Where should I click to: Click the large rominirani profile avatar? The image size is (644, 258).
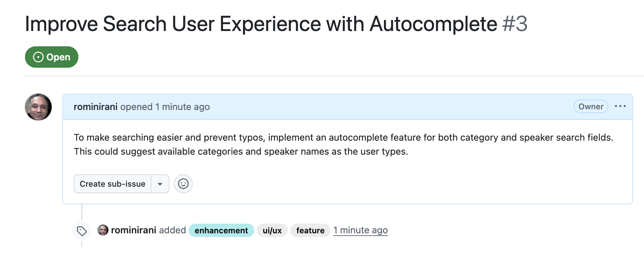[x=39, y=107]
